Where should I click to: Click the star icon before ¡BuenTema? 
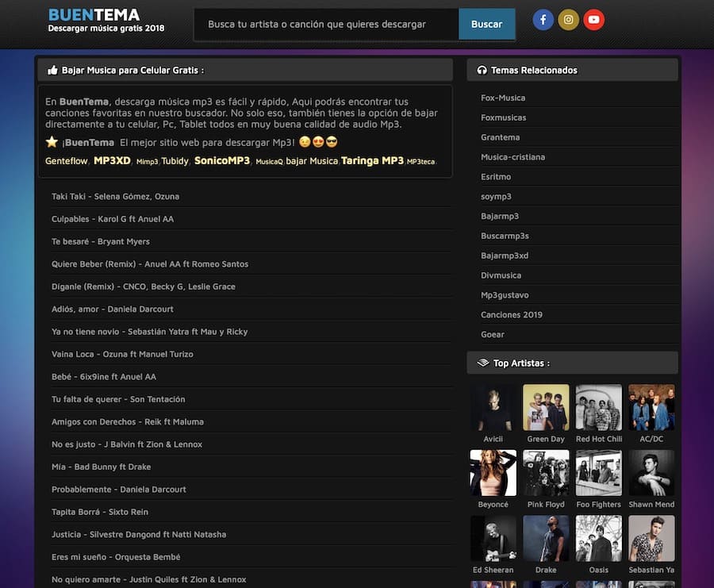pos(52,142)
